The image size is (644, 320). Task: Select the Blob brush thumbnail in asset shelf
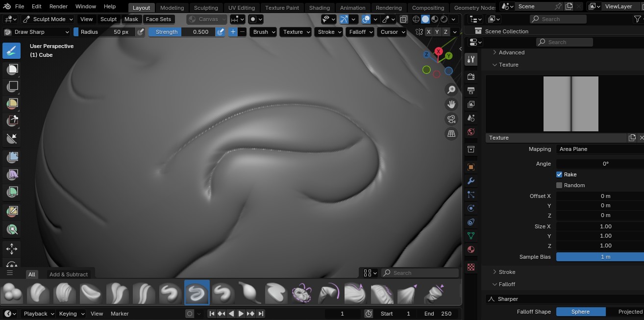pos(12,293)
